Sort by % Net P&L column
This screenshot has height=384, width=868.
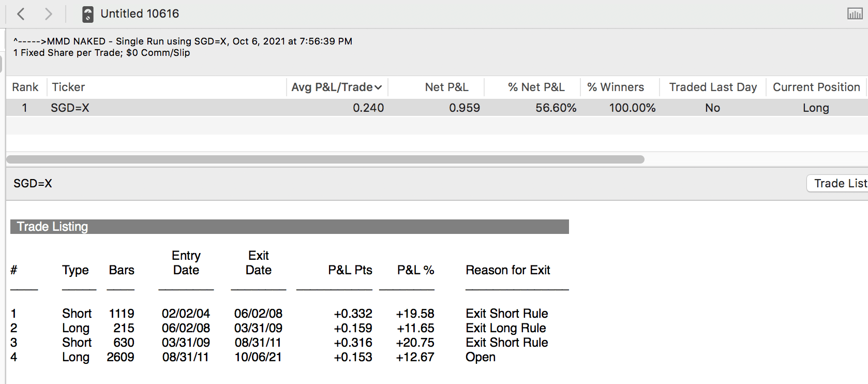(536, 87)
